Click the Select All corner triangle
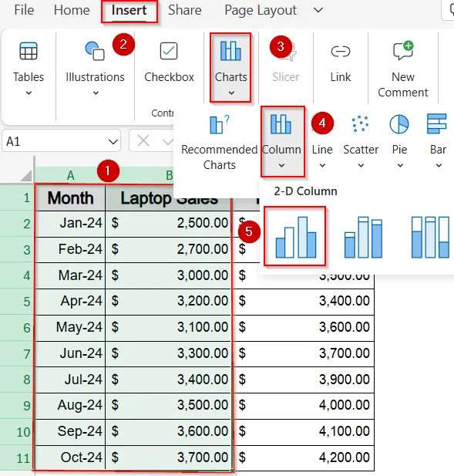The image size is (454, 476). click(x=26, y=175)
